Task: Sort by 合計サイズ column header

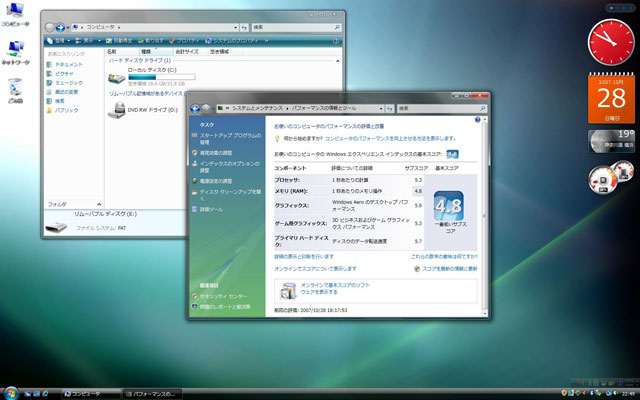Action: point(190,52)
